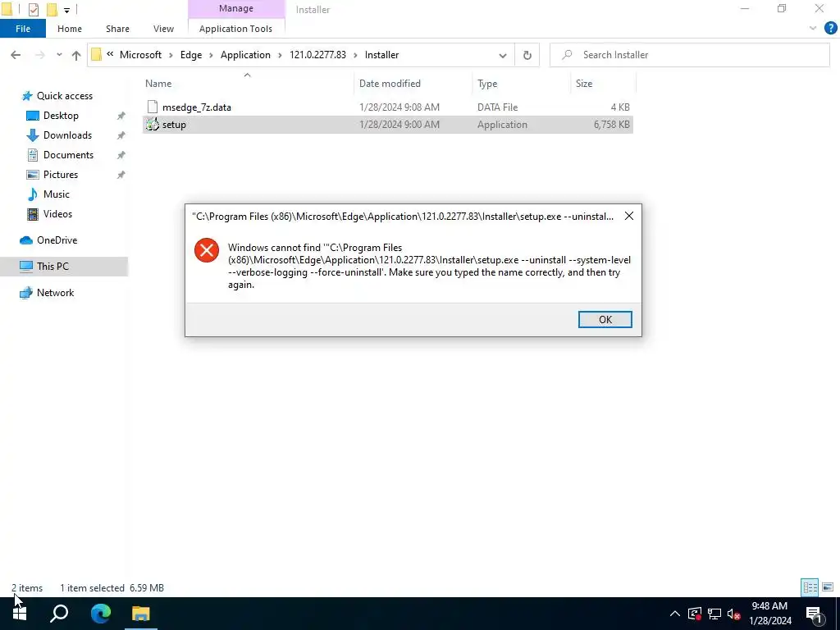This screenshot has width=840, height=630.
Task: Select the Application Tools tab
Action: click(235, 29)
